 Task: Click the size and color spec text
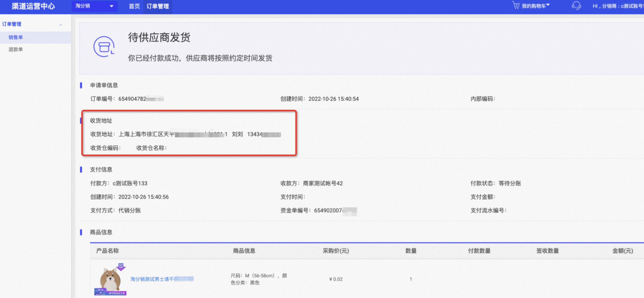(x=258, y=279)
